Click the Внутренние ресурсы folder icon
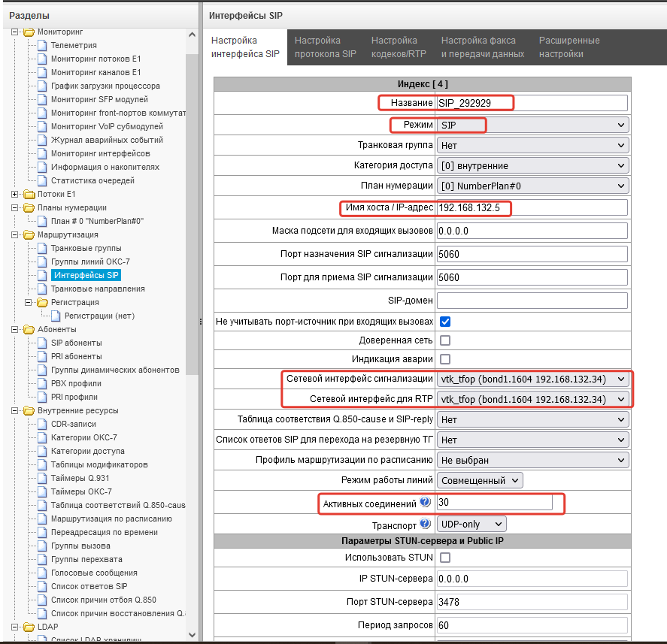 point(29,411)
